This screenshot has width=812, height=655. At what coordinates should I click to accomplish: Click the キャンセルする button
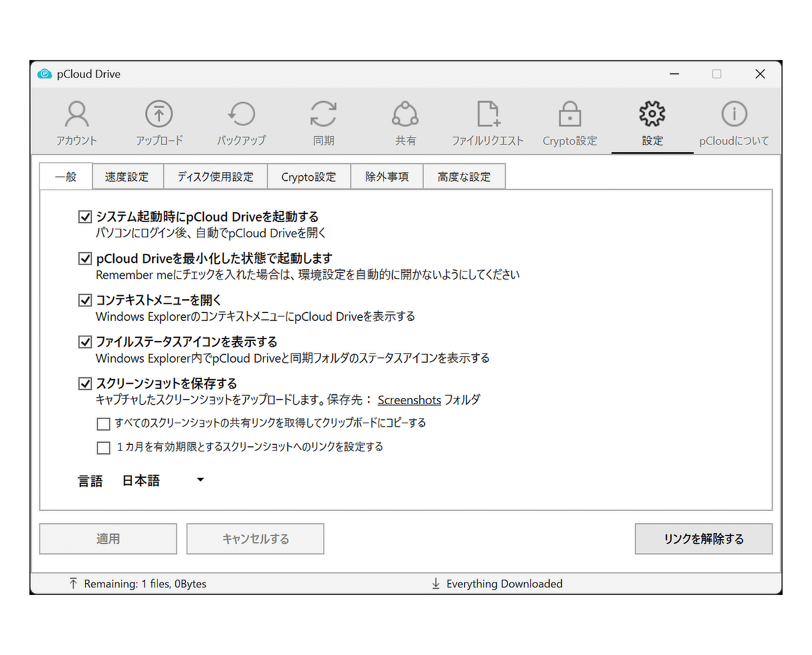(x=255, y=539)
